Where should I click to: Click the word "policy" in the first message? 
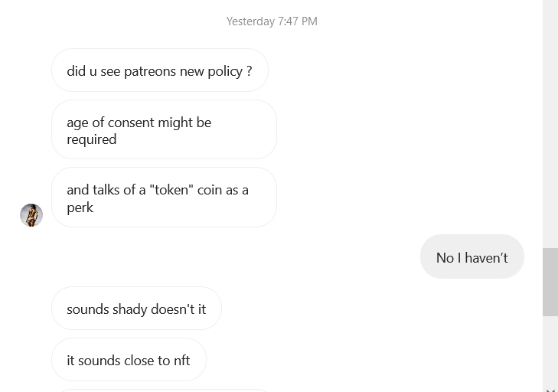[x=224, y=70]
